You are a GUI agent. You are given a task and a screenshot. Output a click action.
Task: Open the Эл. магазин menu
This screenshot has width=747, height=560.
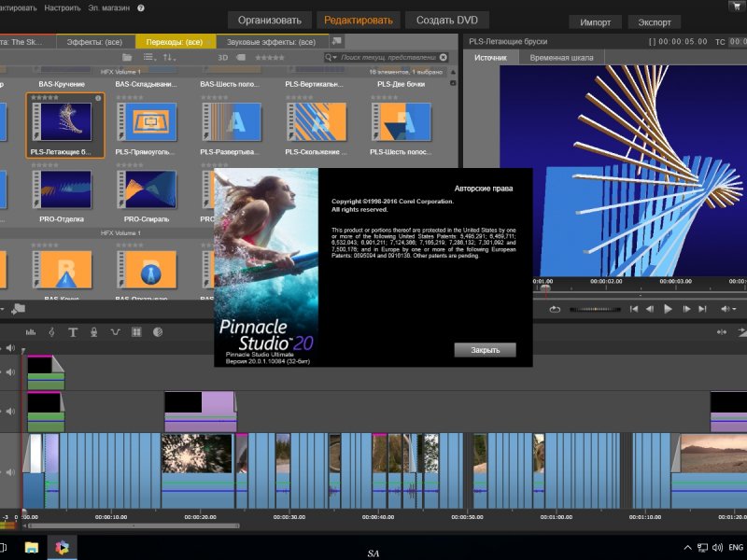[x=109, y=8]
